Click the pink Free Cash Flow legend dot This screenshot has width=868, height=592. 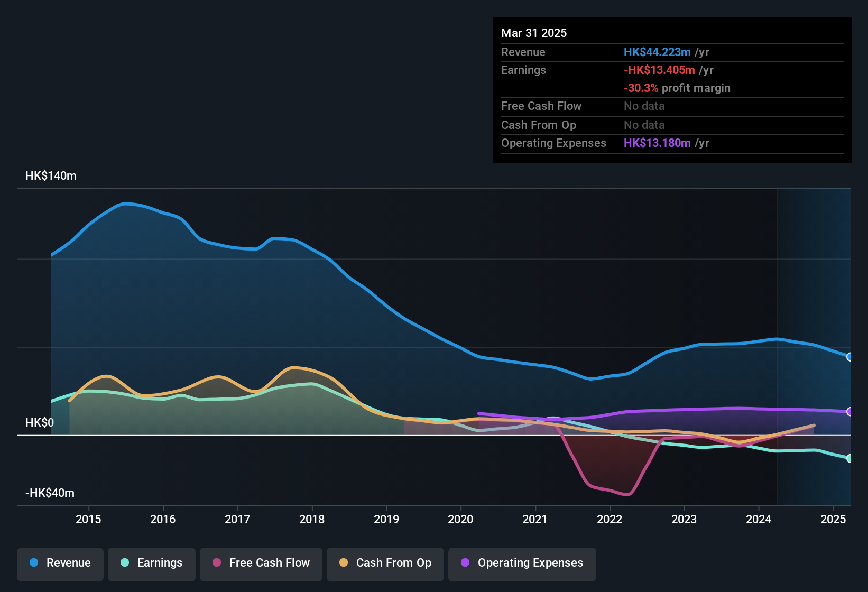point(217,562)
